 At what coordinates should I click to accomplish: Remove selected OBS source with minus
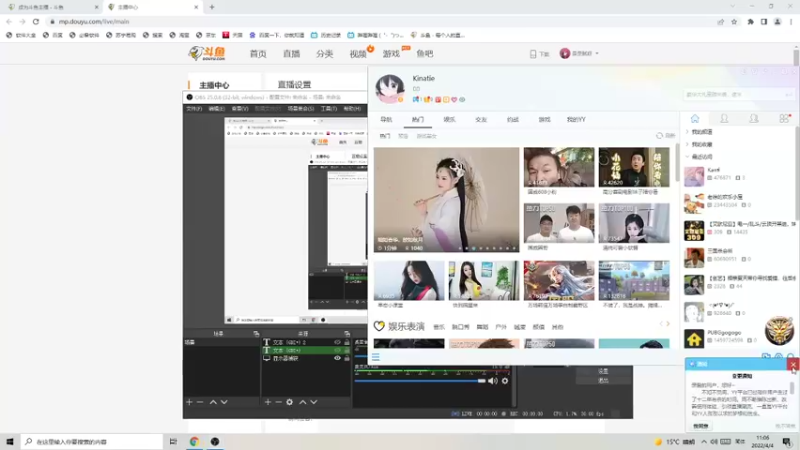pos(279,402)
